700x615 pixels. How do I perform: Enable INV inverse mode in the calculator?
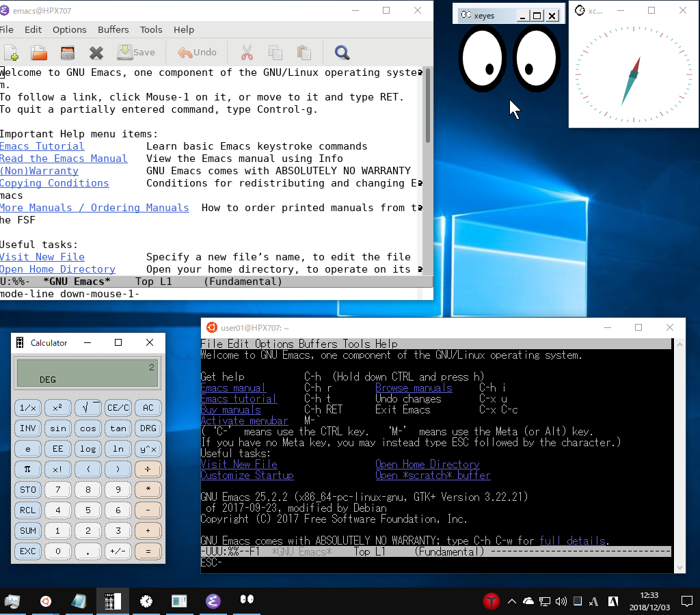pyautogui.click(x=27, y=428)
